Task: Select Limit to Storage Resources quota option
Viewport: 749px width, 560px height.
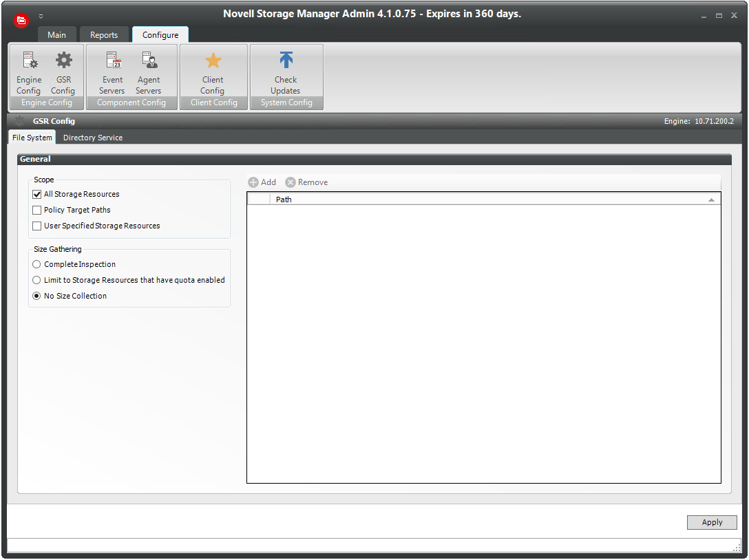Action: pos(36,280)
